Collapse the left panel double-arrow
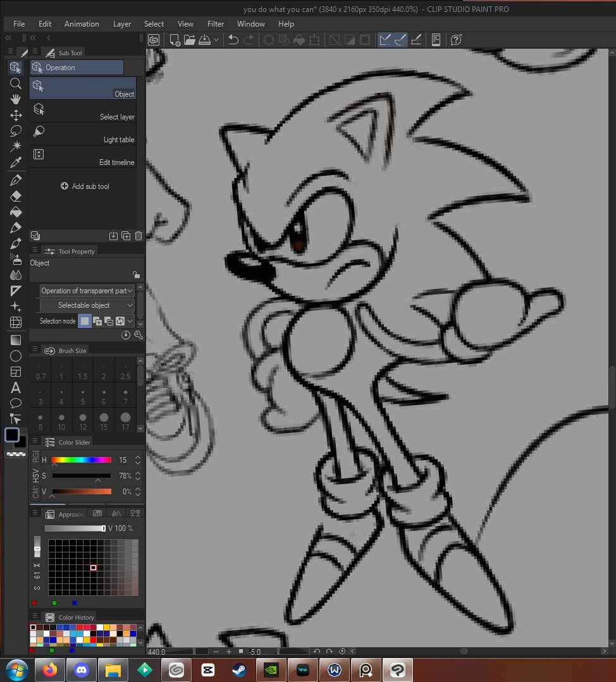Screen dimensions: 616x682 point(8,38)
